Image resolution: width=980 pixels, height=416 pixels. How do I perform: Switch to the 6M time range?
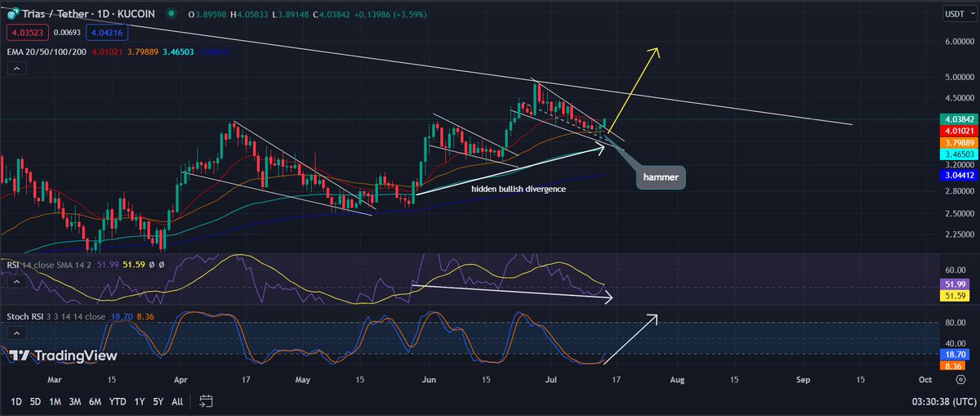95,401
